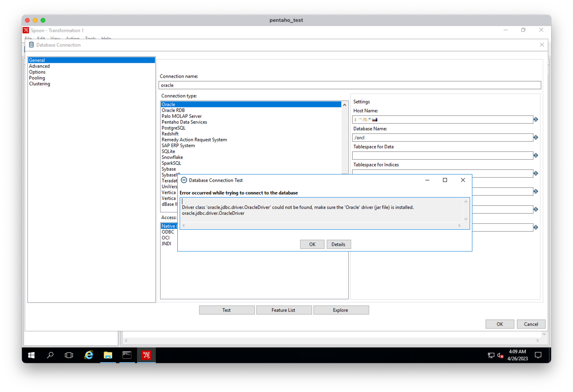The width and height of the screenshot is (573, 392).
Task: Click the Tablespace for Data input field
Action: [x=443, y=155]
